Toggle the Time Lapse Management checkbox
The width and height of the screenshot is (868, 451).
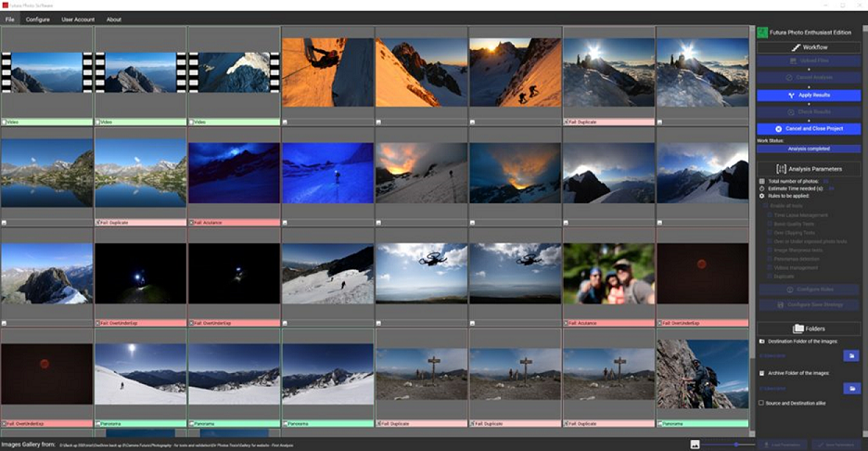point(770,215)
